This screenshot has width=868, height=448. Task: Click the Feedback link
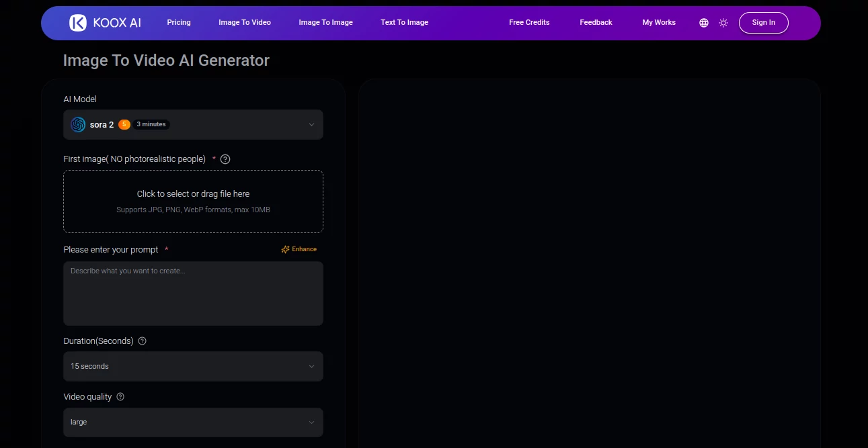pyautogui.click(x=595, y=22)
